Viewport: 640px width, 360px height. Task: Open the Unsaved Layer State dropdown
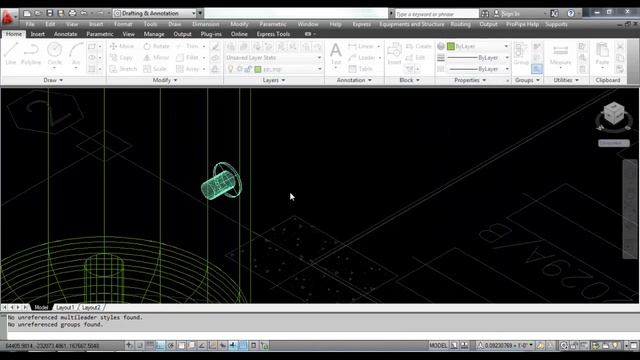273,58
